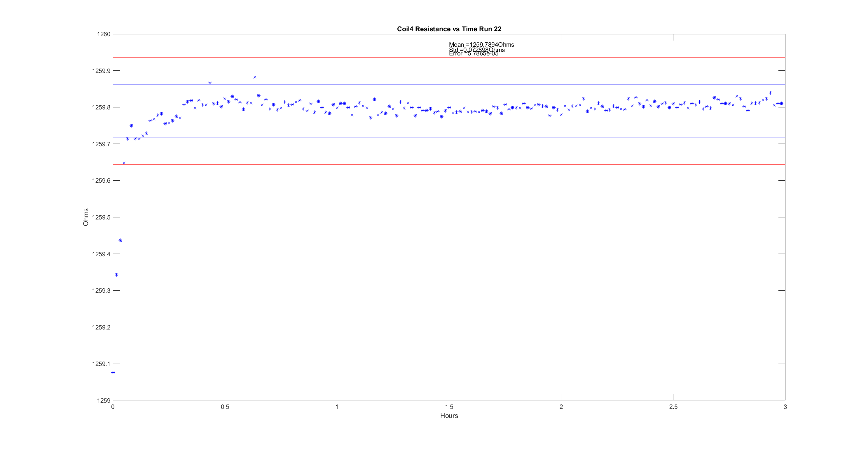Click the plot title 'Coil4 Resistance vs Time Run 22'
The image size is (868, 450).
449,29
